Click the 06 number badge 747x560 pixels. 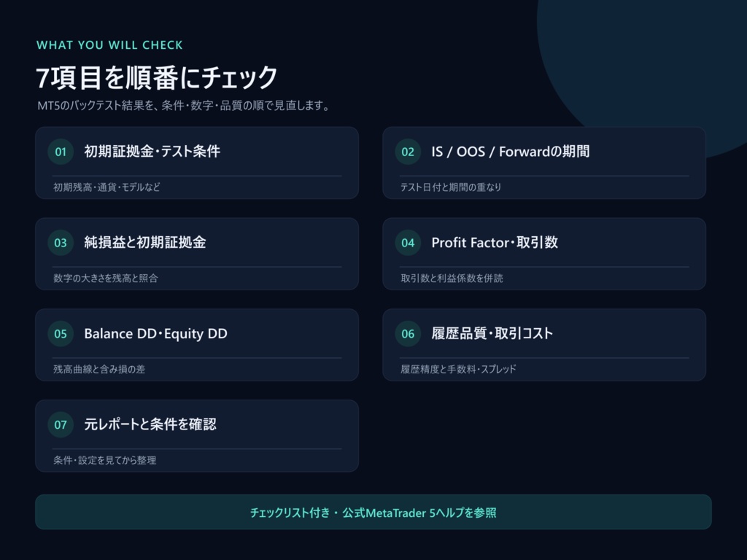(x=408, y=334)
